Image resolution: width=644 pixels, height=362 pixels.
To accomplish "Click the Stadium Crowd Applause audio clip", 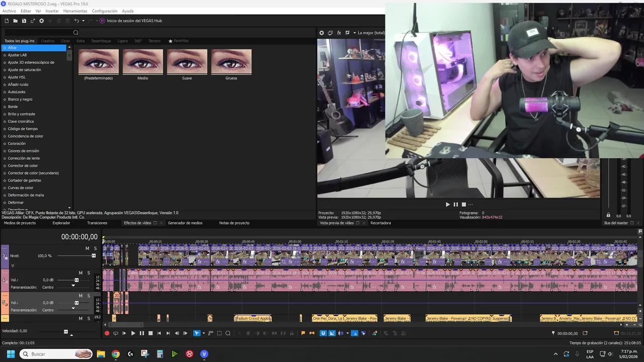I will pos(253,318).
